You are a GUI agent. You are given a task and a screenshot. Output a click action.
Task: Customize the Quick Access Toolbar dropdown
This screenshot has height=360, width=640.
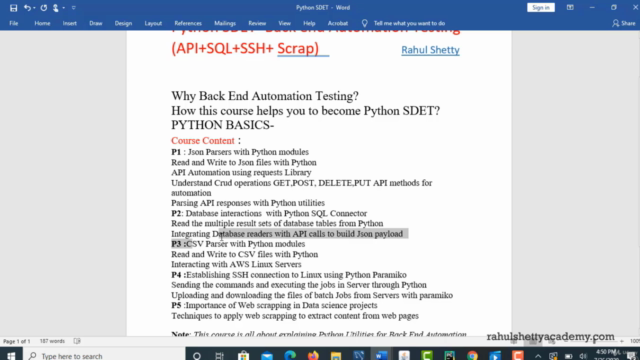point(74,8)
